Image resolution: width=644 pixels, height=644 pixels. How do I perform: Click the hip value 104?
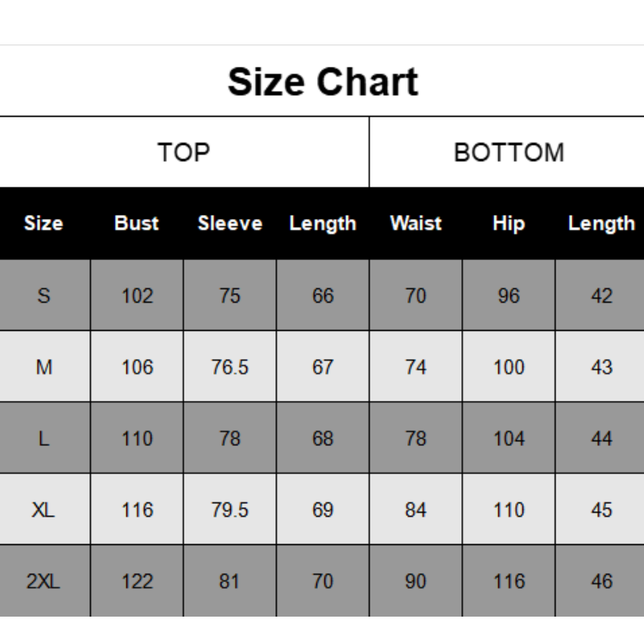(x=509, y=439)
